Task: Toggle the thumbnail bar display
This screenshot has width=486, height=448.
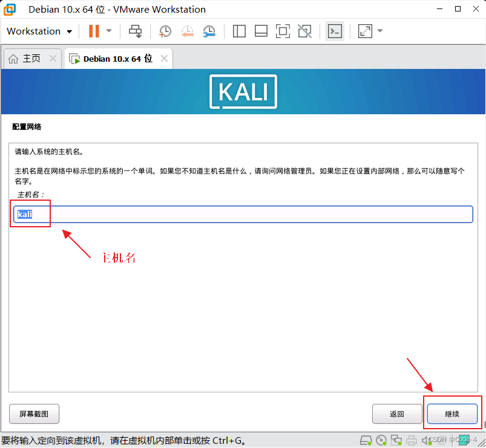Action: 261,31
